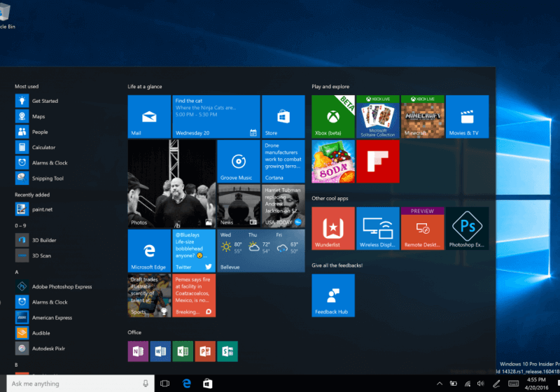Open the Photos live tile
The width and height of the screenshot is (560, 392).
(171, 183)
